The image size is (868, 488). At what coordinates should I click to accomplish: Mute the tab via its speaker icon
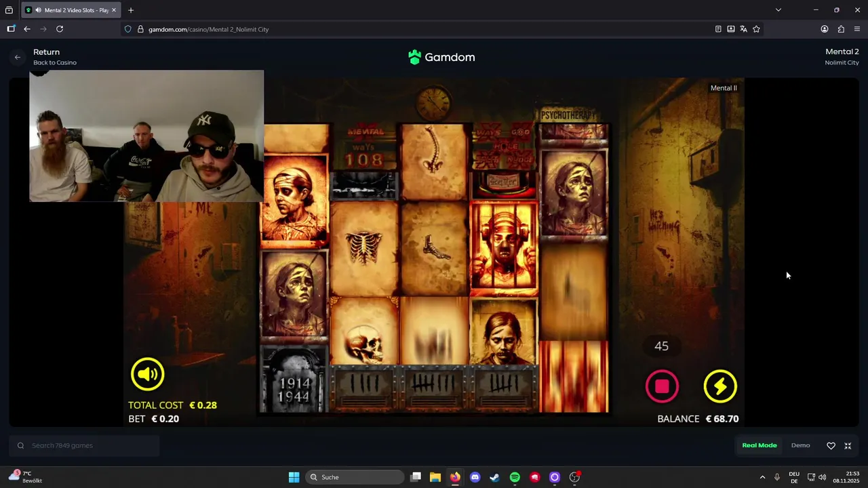pos(38,10)
